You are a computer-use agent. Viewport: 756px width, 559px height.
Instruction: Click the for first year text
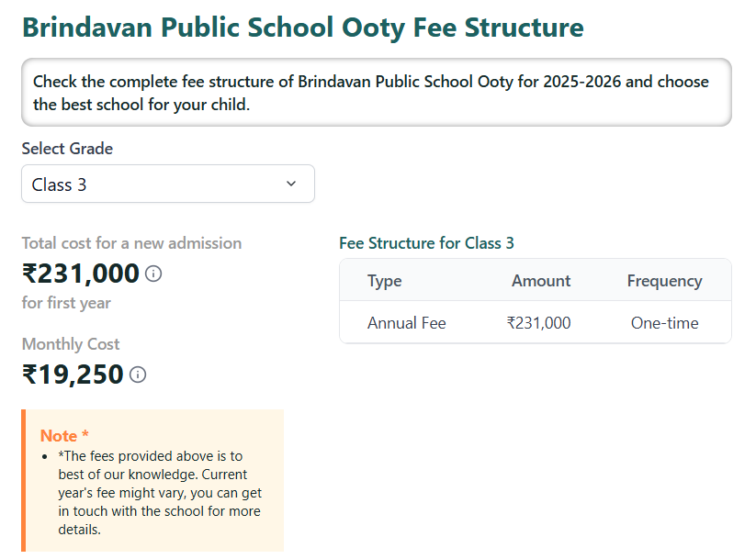click(66, 303)
